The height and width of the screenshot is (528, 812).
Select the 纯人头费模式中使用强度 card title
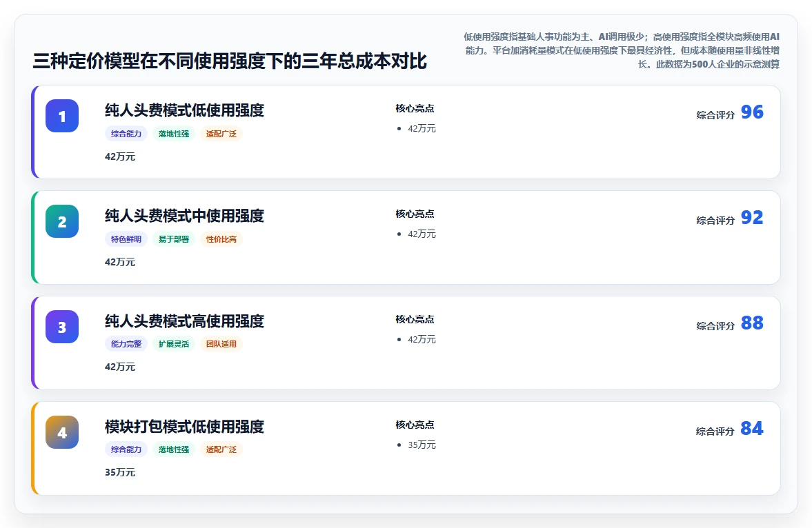tap(184, 216)
